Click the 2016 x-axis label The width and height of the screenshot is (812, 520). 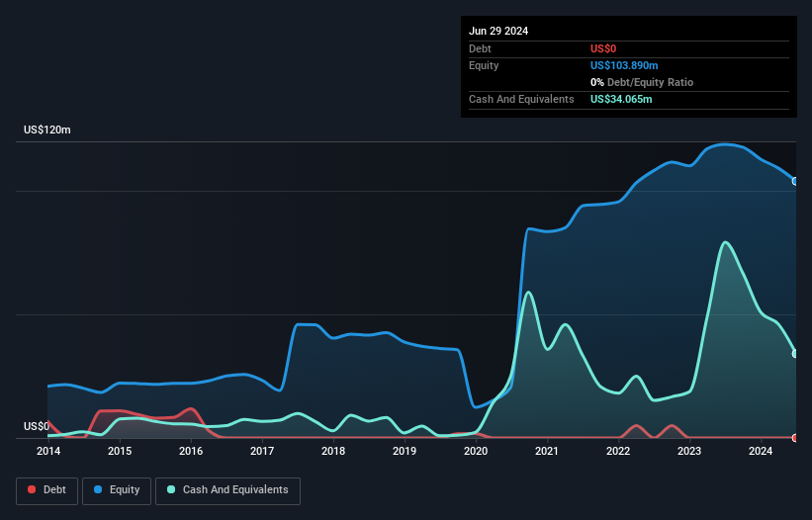[191, 451]
